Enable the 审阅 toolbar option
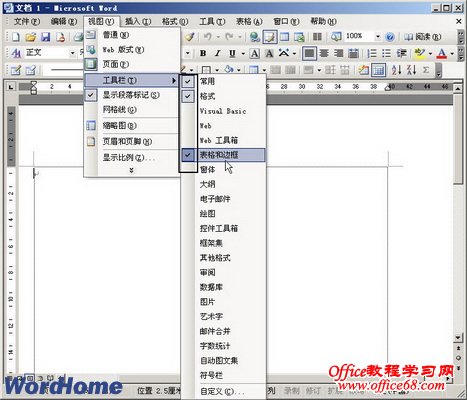The width and height of the screenshot is (467, 400). point(223,272)
